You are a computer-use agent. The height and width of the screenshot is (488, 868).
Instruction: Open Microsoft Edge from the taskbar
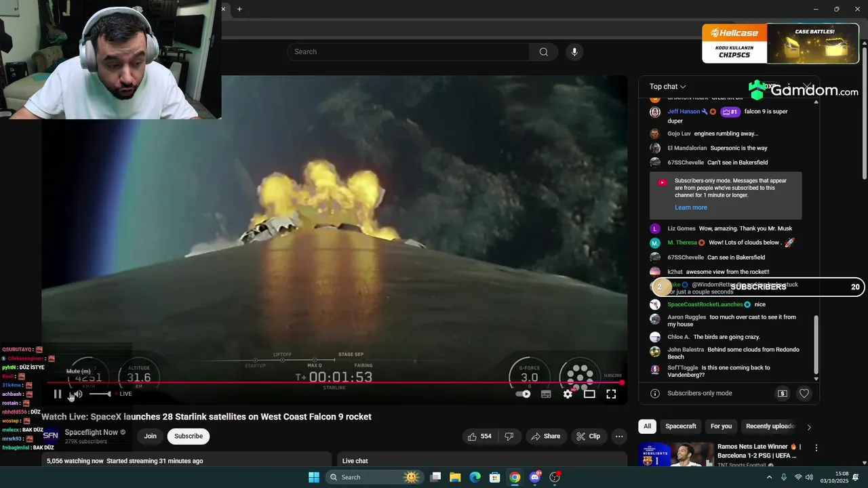click(475, 477)
